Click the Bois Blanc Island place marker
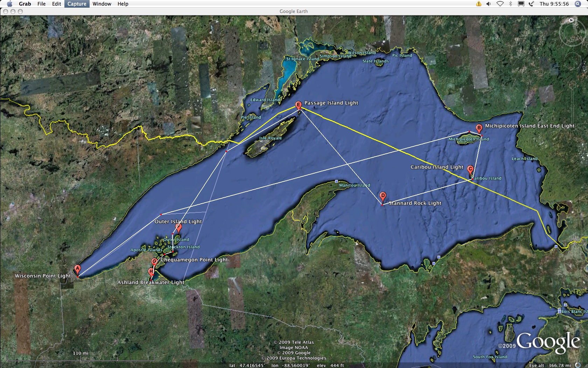 [x=559, y=311]
